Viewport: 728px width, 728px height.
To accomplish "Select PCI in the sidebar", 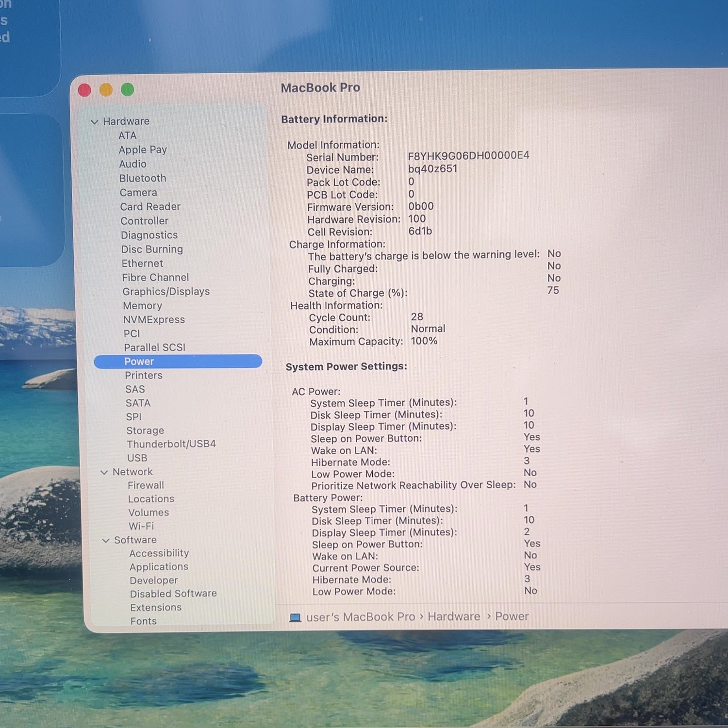I will (x=132, y=333).
